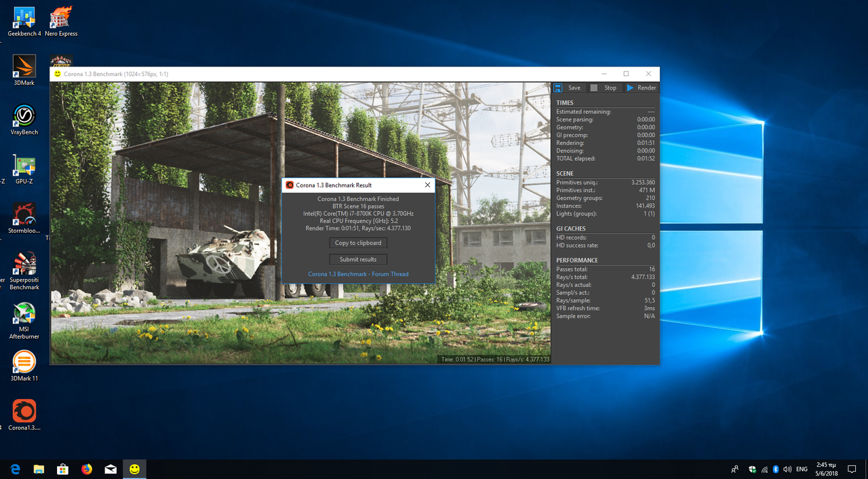
Task: Open the People tray icon
Action: point(735,469)
